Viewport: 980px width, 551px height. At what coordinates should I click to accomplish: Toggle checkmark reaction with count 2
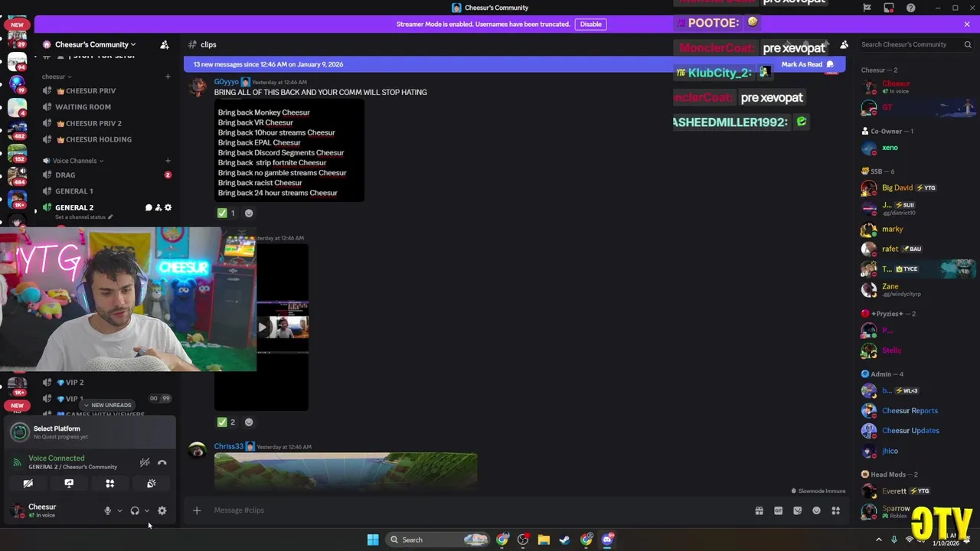pyautogui.click(x=226, y=422)
